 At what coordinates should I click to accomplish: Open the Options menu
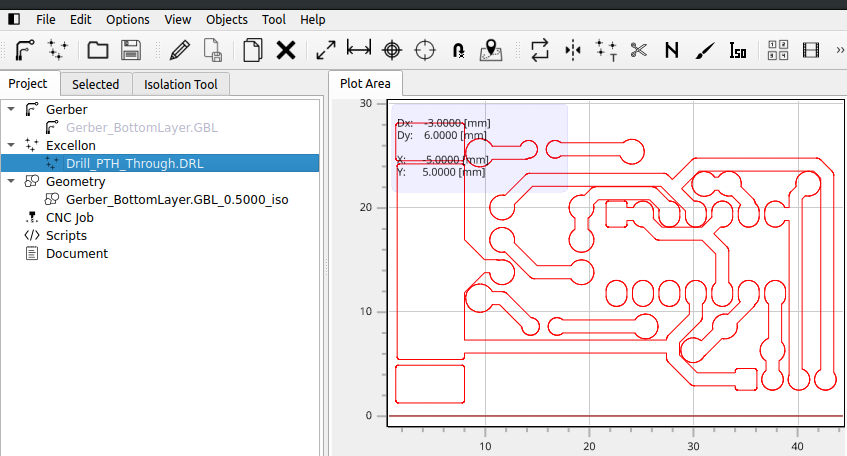tap(127, 19)
